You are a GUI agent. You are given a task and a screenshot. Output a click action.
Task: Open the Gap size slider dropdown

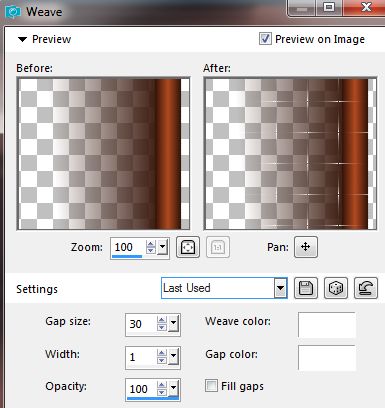point(173,324)
